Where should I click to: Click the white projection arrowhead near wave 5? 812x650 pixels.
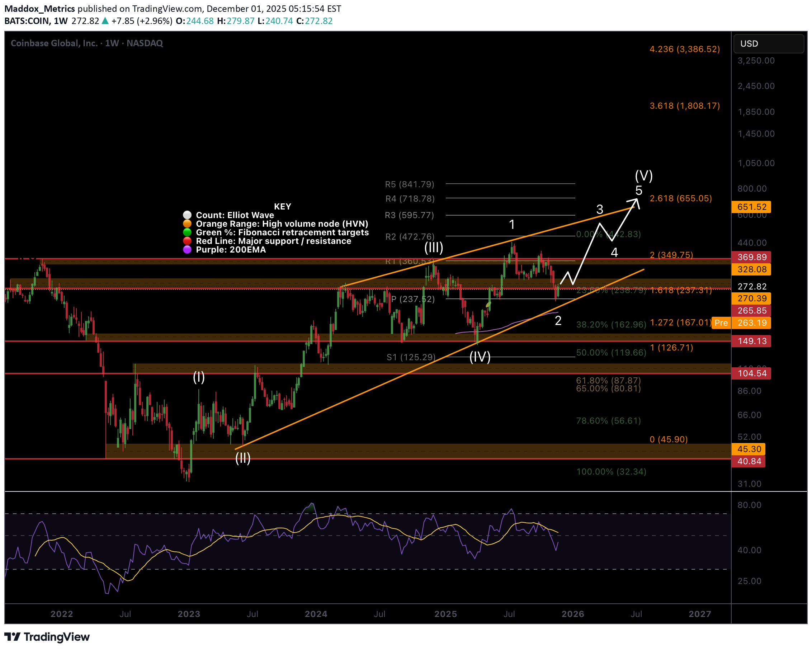click(636, 201)
